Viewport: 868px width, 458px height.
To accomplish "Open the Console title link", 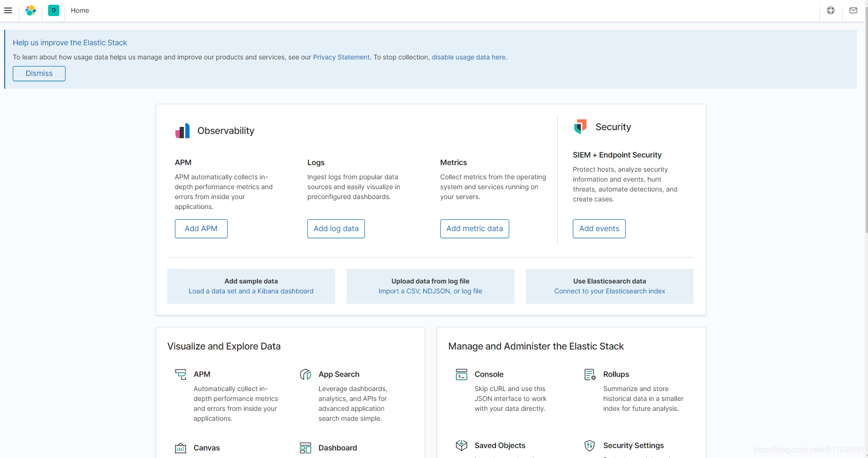I will 489,375.
